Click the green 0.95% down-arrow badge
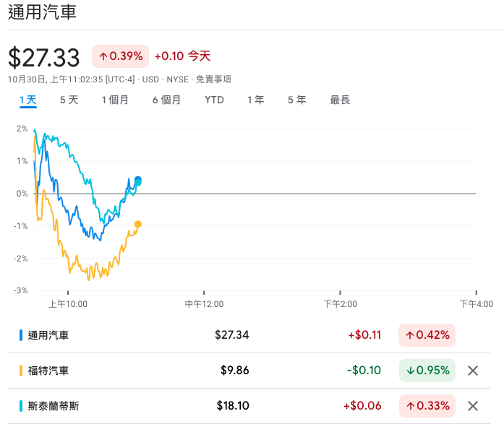The width and height of the screenshot is (504, 432). tap(427, 371)
